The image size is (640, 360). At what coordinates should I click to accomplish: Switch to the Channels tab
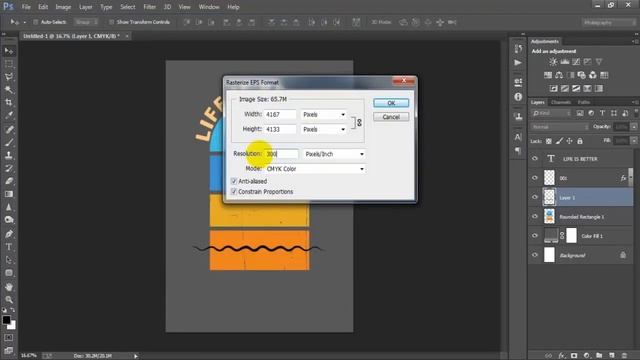tap(561, 102)
